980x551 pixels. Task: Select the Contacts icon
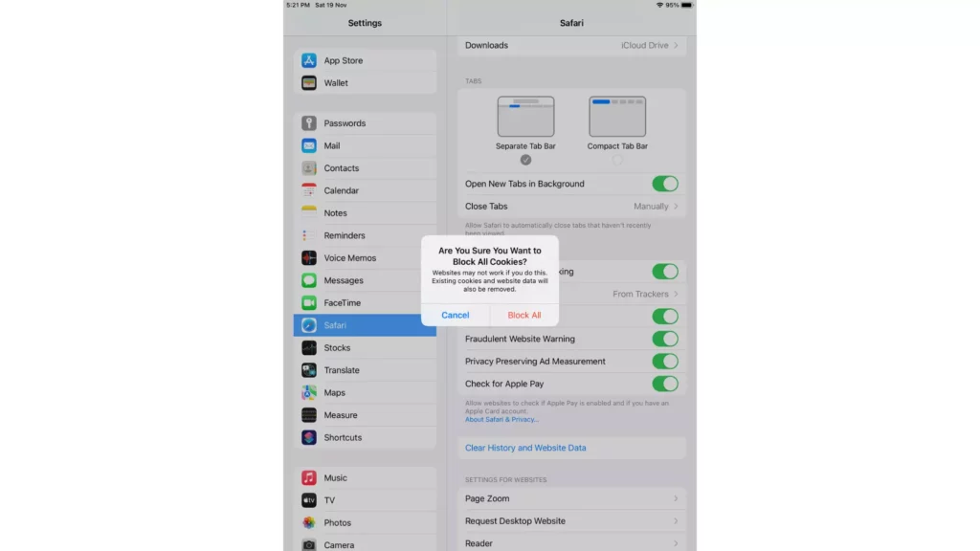(309, 168)
